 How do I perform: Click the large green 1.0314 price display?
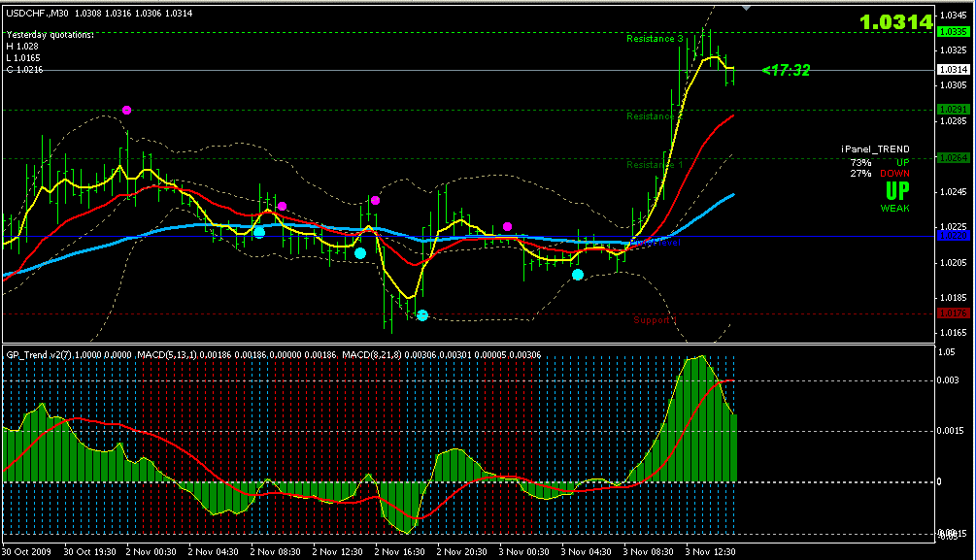(x=896, y=22)
